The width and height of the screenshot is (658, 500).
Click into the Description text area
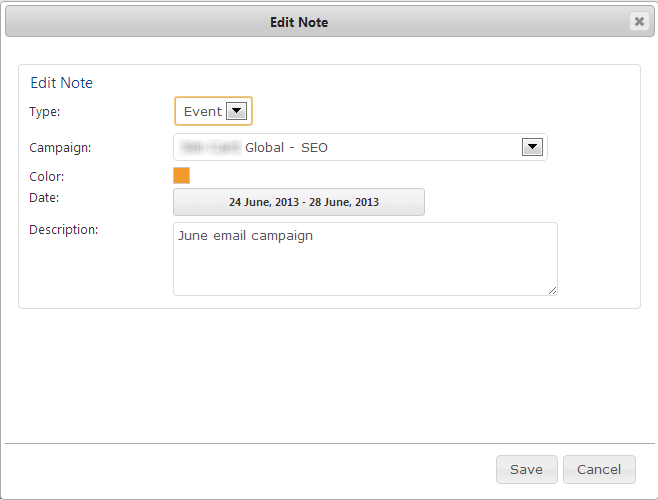pos(365,265)
